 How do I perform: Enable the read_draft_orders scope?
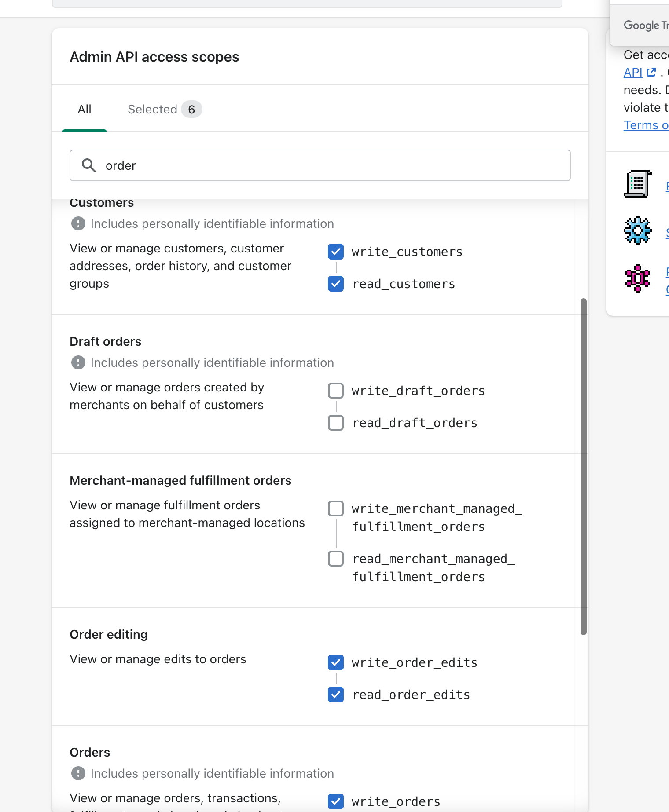336,423
